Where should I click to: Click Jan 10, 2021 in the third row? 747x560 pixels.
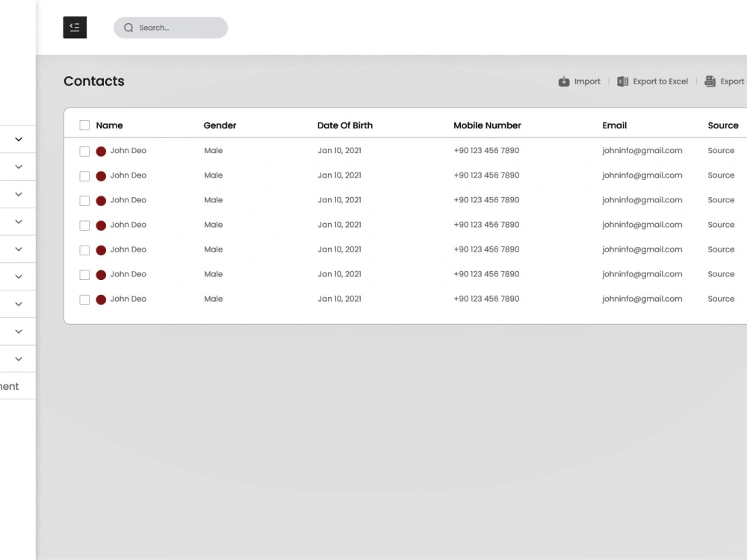pos(340,200)
